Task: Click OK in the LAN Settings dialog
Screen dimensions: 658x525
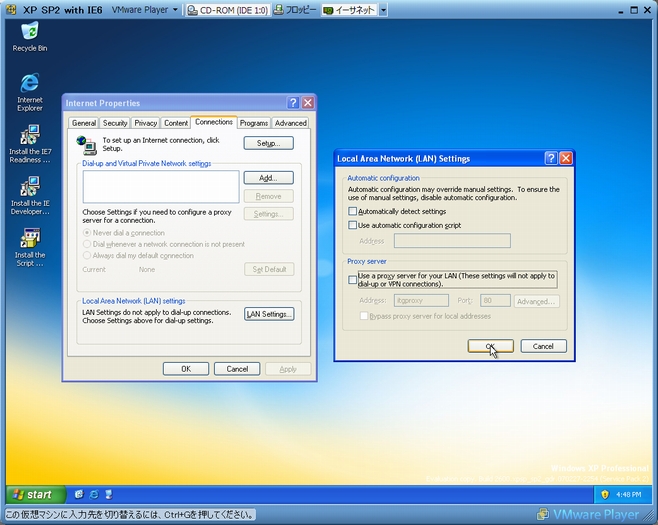Action: 491,346
